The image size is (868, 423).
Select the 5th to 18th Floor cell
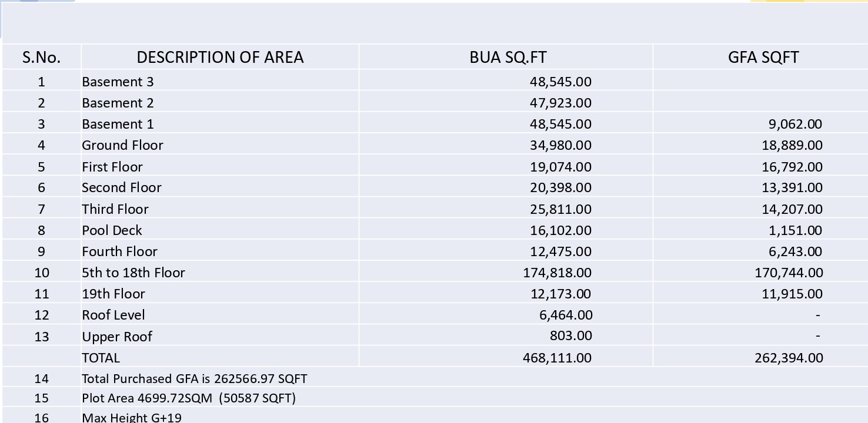pyautogui.click(x=133, y=273)
